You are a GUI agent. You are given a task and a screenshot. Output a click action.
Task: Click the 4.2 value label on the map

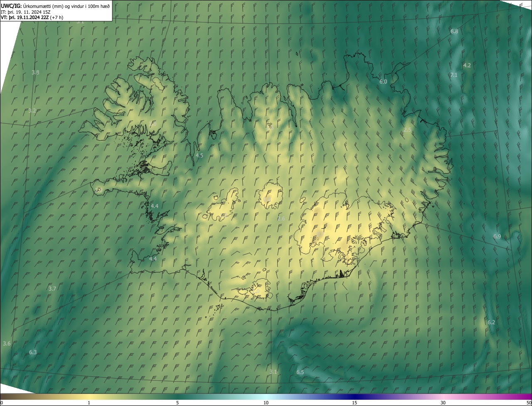[x=467, y=65]
